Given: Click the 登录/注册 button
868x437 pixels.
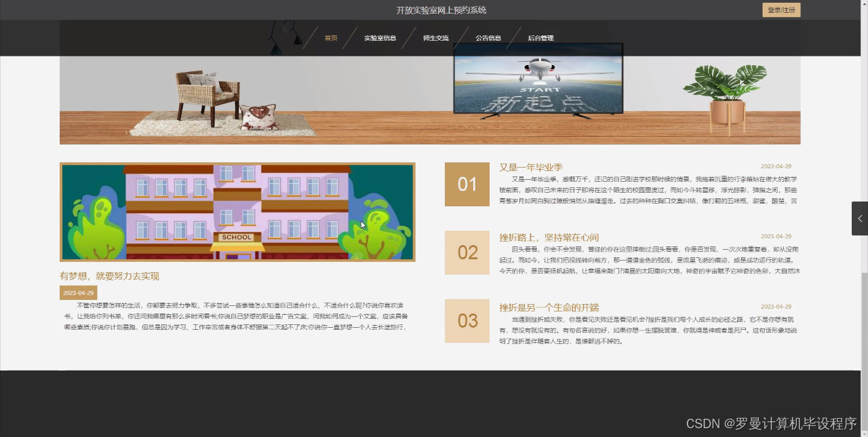Looking at the screenshot, I should pyautogui.click(x=781, y=9).
